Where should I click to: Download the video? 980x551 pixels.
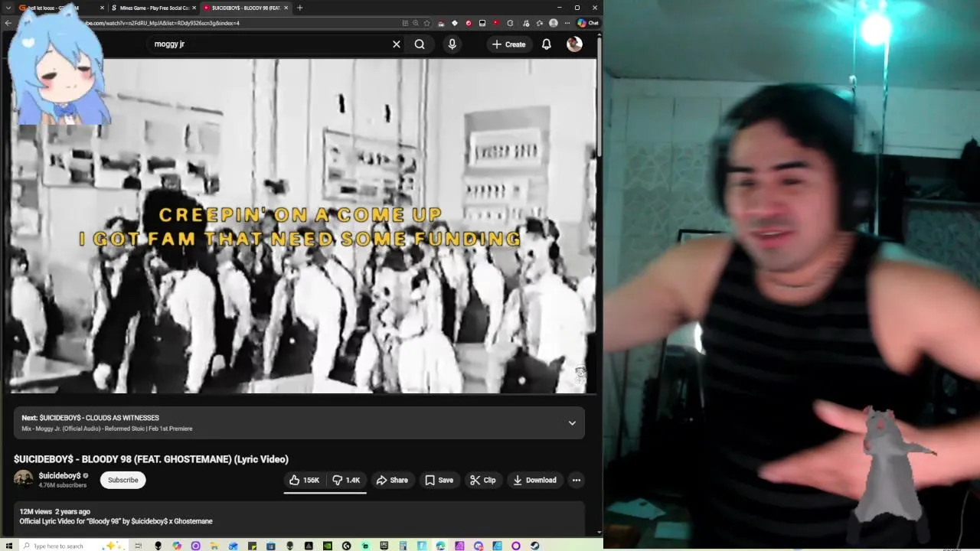[534, 480]
